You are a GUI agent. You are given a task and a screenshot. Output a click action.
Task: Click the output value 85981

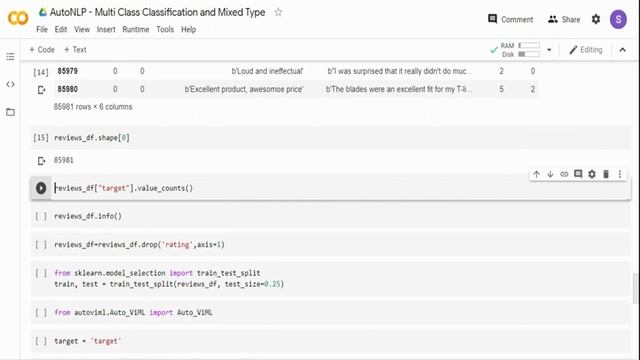64,160
